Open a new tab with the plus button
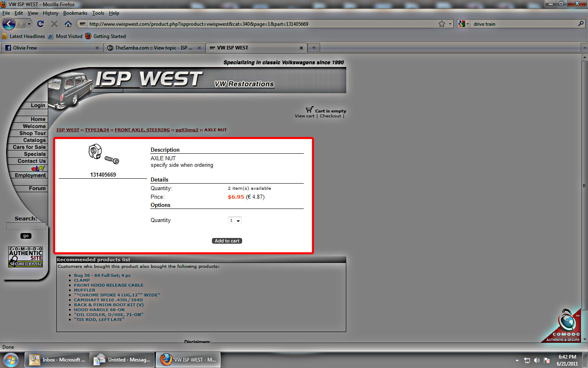Image resolution: width=588 pixels, height=368 pixels. coord(314,48)
